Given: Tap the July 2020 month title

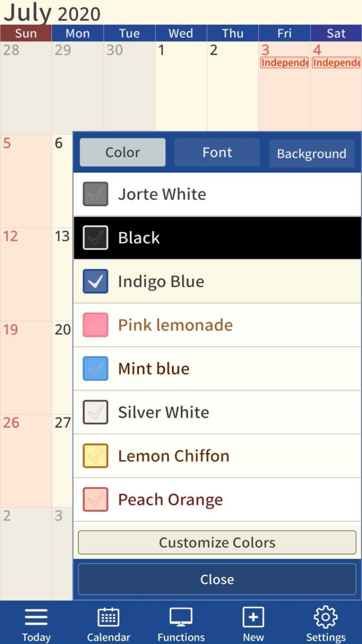Looking at the screenshot, I should point(52,13).
